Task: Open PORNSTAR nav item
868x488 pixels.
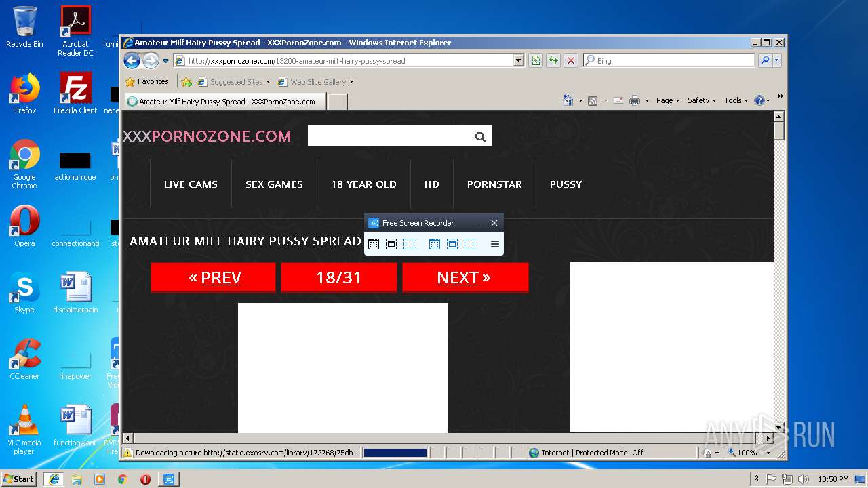Action: [x=494, y=184]
